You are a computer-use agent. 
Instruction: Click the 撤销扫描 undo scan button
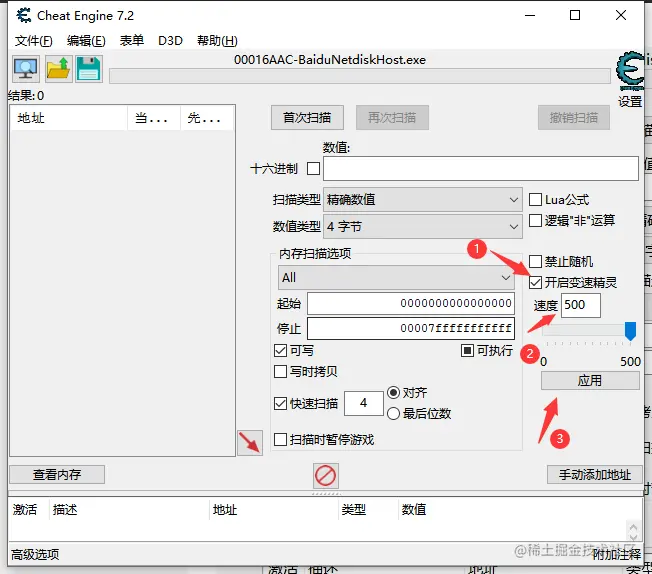point(574,118)
